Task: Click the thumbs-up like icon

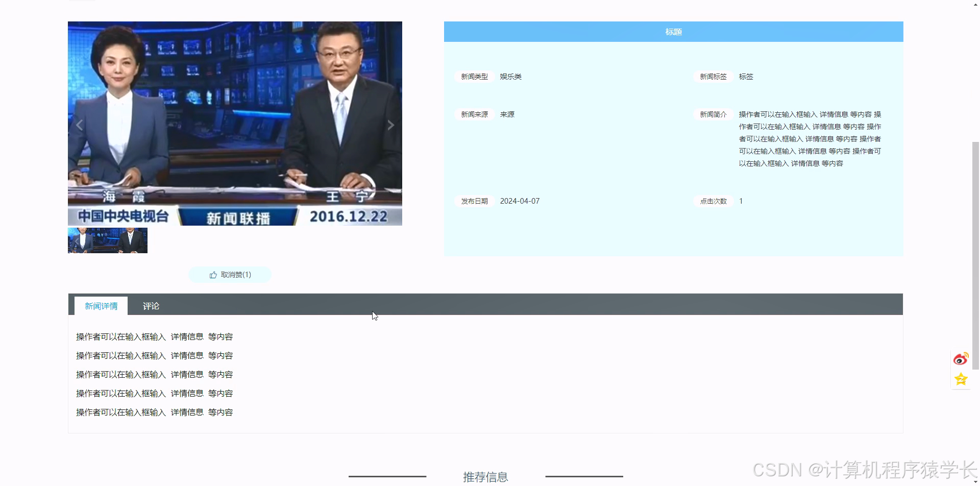Action: pos(213,275)
